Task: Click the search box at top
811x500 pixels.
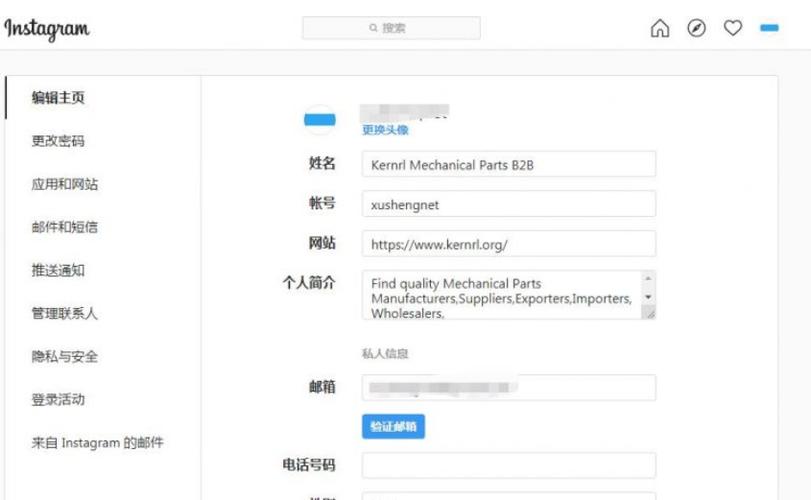Action: pyautogui.click(x=391, y=28)
